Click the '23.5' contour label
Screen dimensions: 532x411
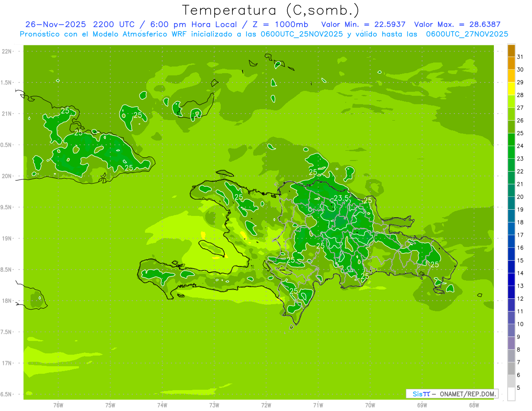pyautogui.click(x=340, y=198)
